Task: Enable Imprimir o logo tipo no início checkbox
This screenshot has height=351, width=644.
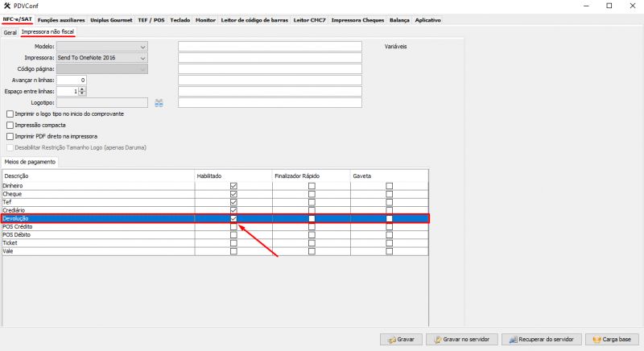Action: 10,114
